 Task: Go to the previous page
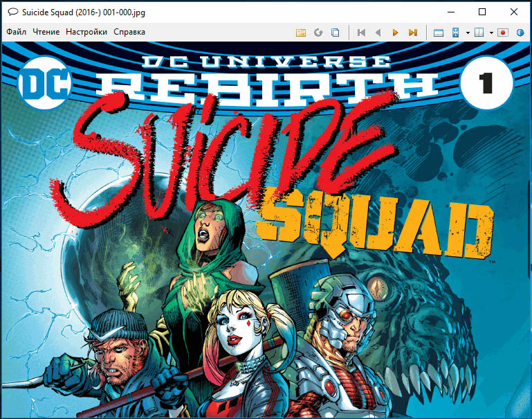point(378,33)
